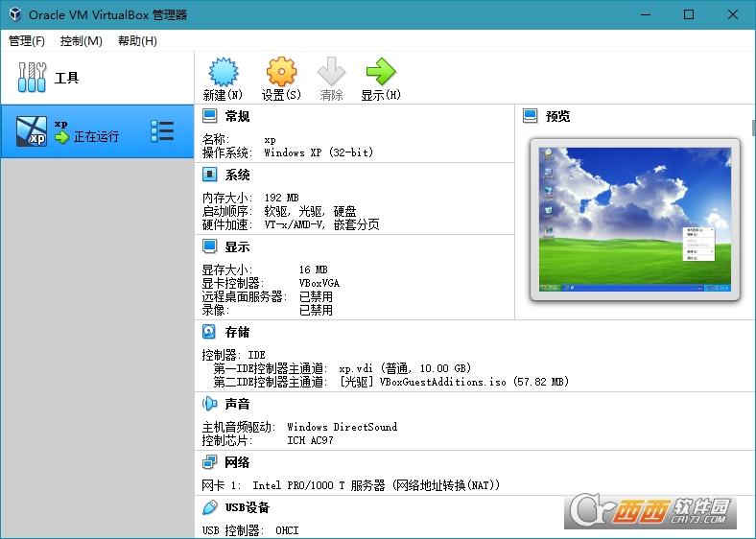Close the VirtualBox Manager window

tap(733, 14)
